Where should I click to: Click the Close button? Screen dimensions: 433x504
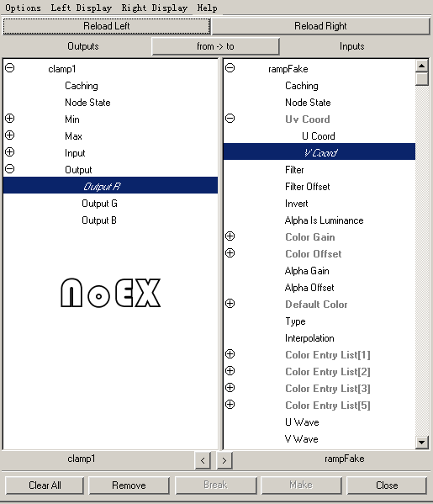(x=387, y=485)
